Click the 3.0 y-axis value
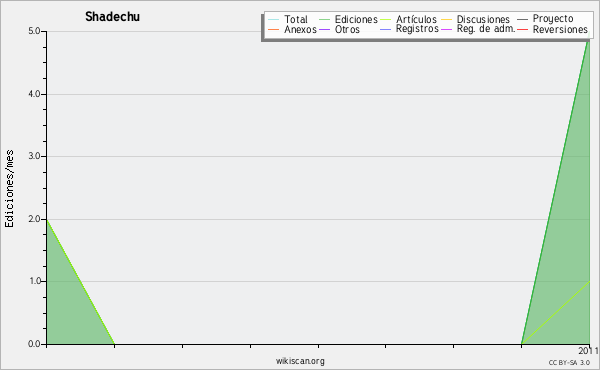The height and width of the screenshot is (370, 600). pyautogui.click(x=34, y=156)
